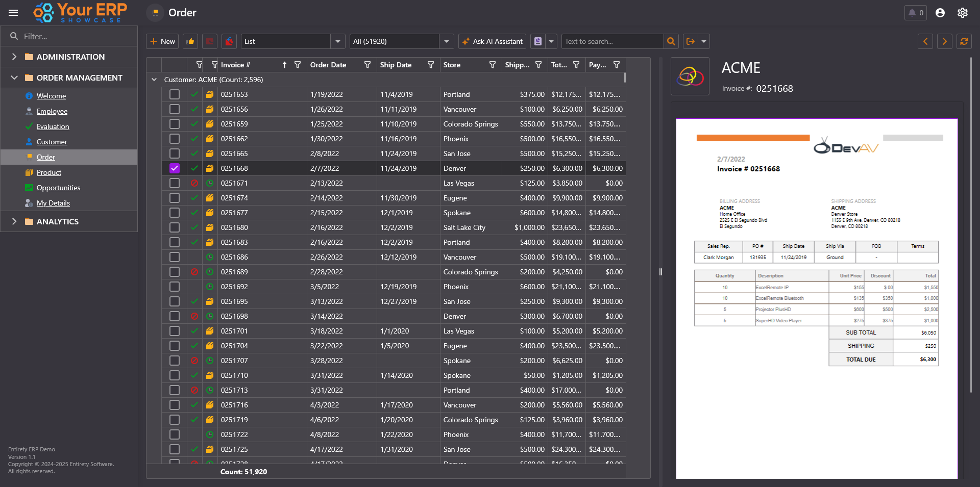Open the user account profile icon
Screen dimensions: 980x487
[940, 13]
